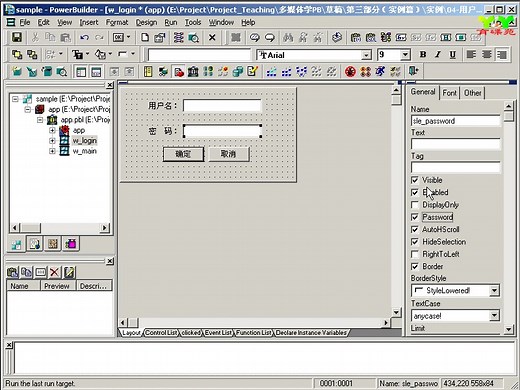Switch to the Other properties tab
This screenshot has height=390, width=520.
pos(472,93)
